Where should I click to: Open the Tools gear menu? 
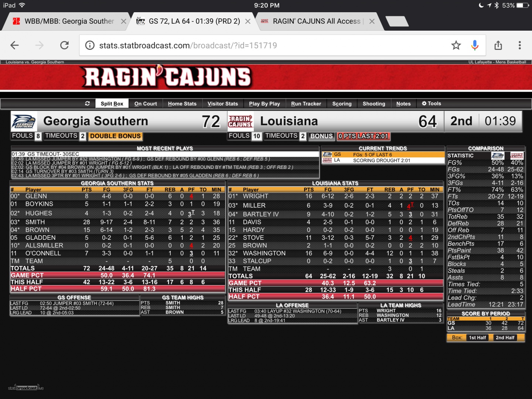tap(431, 103)
